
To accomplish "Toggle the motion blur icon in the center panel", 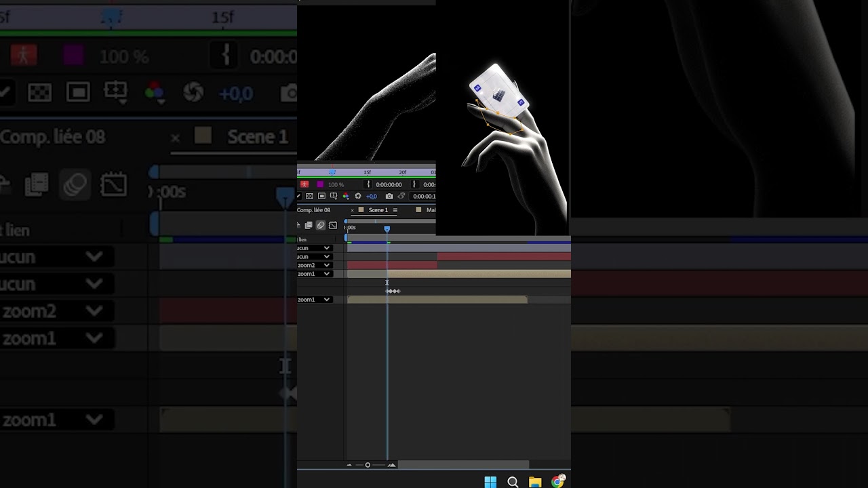I will coord(321,225).
